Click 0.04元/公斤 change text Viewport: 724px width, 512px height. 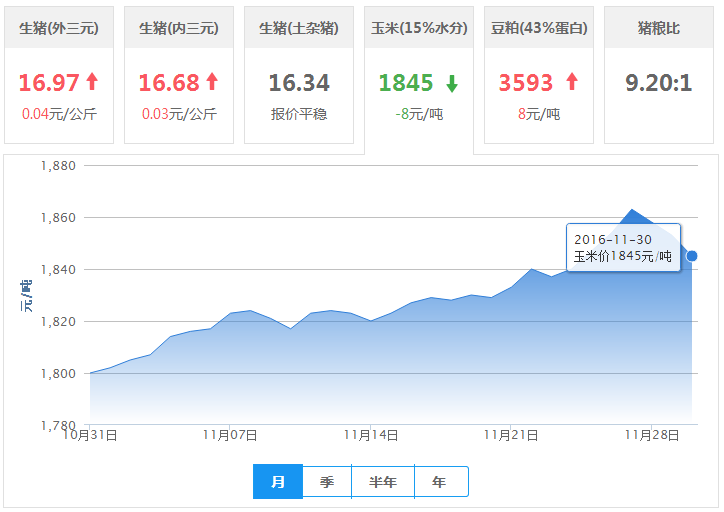coord(59,114)
